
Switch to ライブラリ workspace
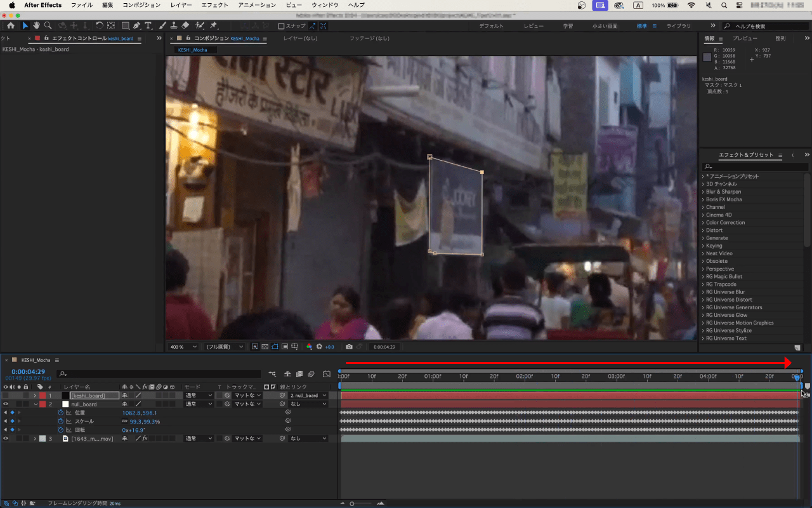tap(679, 26)
